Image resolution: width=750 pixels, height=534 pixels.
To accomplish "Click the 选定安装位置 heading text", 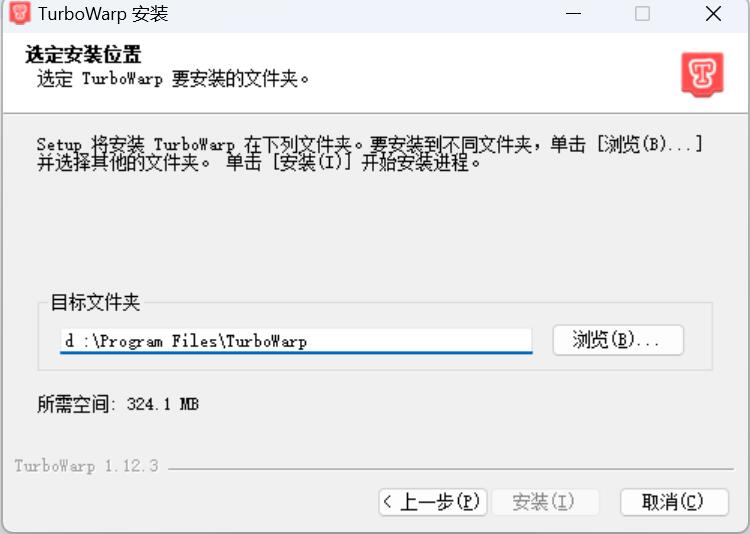I will pyautogui.click(x=83, y=55).
